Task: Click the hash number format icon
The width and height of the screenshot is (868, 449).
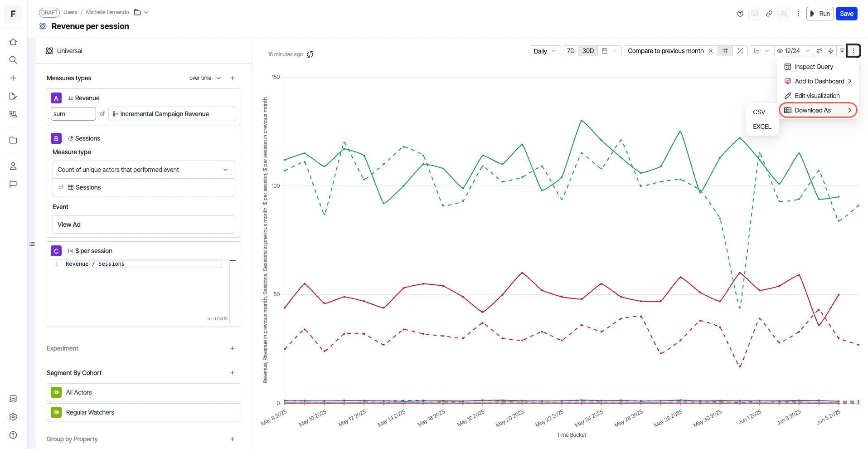Action: pyautogui.click(x=725, y=51)
